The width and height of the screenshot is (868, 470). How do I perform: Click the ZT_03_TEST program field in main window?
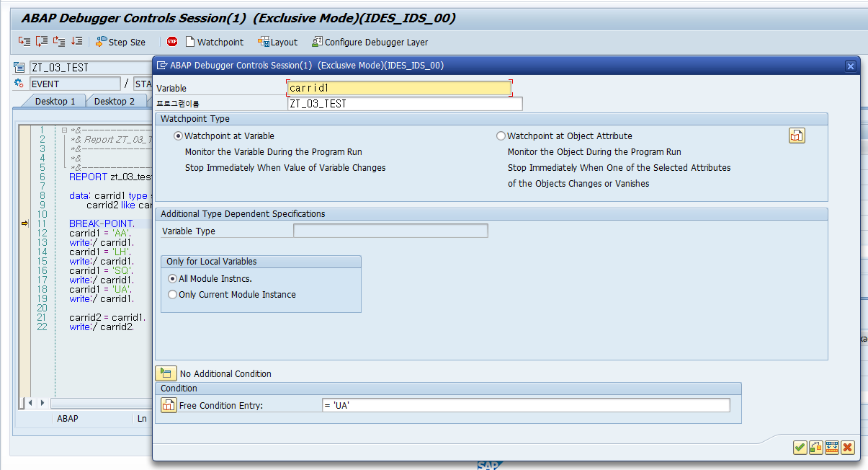coord(91,68)
